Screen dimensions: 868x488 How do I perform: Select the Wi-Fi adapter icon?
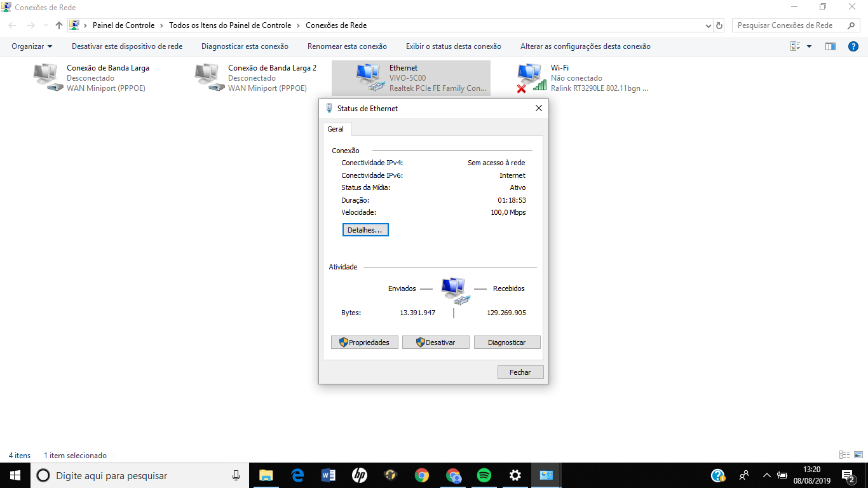point(532,78)
